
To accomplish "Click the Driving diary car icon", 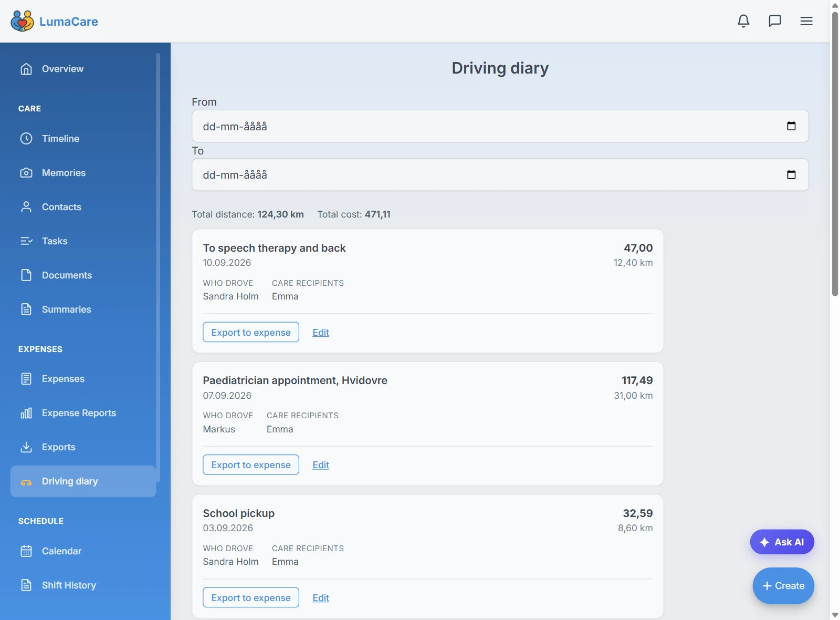I will click(26, 482).
